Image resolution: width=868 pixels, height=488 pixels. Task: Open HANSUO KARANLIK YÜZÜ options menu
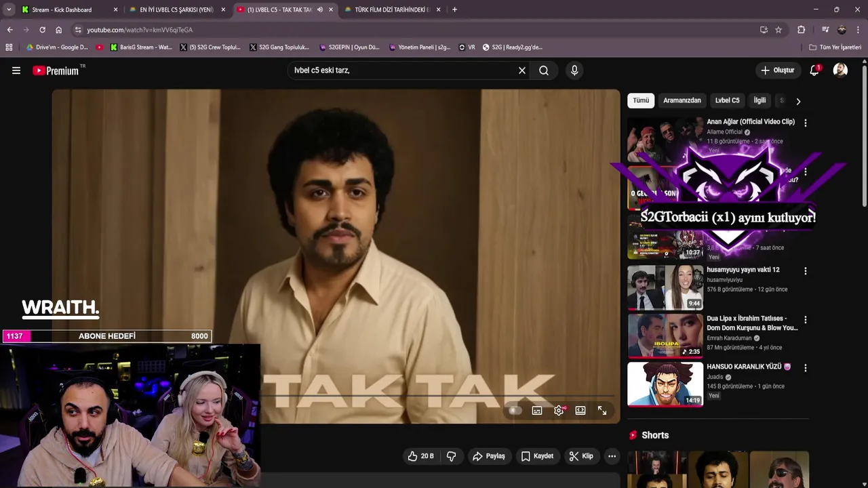(805, 368)
